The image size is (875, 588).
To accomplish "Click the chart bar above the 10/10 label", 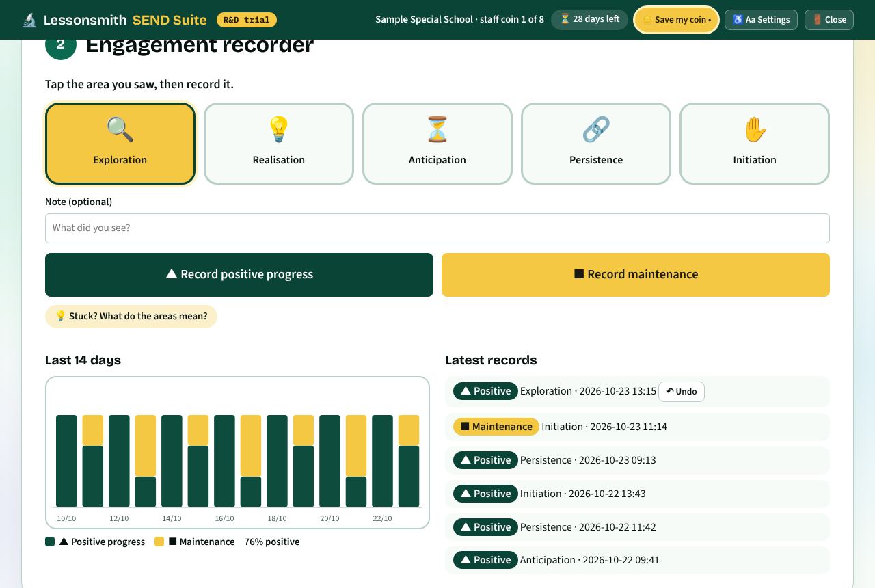I will [66, 461].
